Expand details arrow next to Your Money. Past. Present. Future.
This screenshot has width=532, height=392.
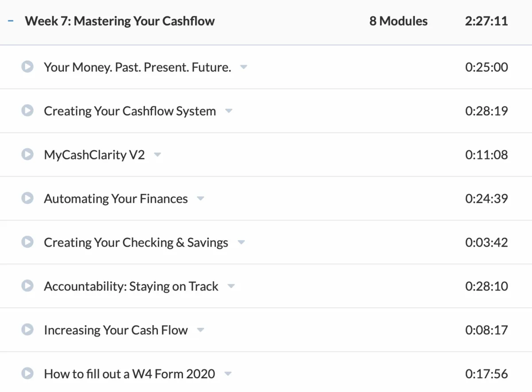coord(243,67)
